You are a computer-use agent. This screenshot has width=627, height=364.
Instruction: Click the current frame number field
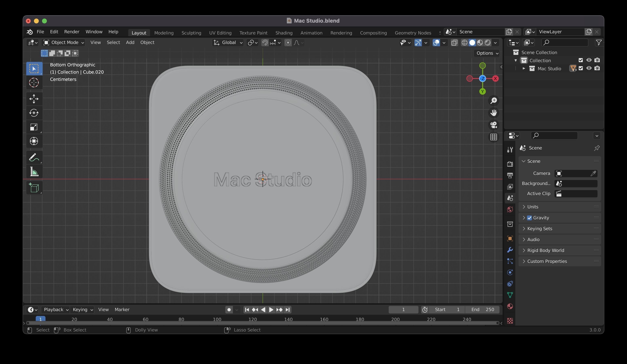[x=403, y=310]
